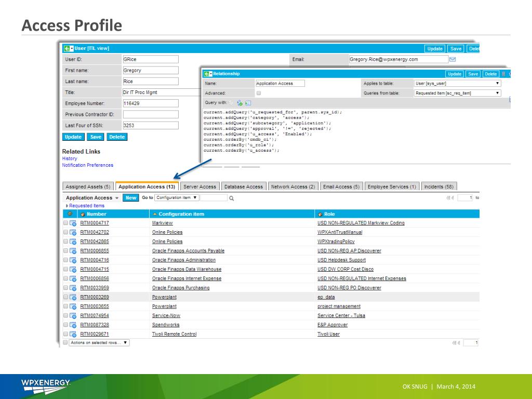Switch to Incidents (58) tab
The image size is (532, 399).
438,187
